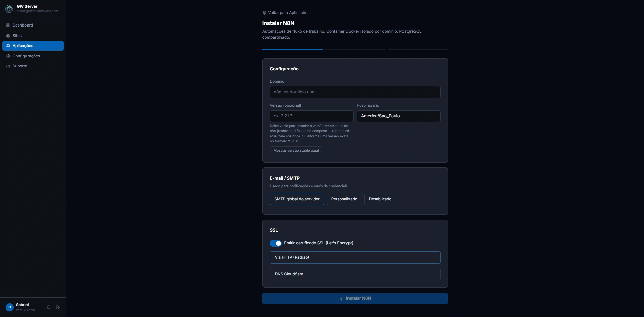
Task: Open Suporte menu item
Action: [33, 66]
